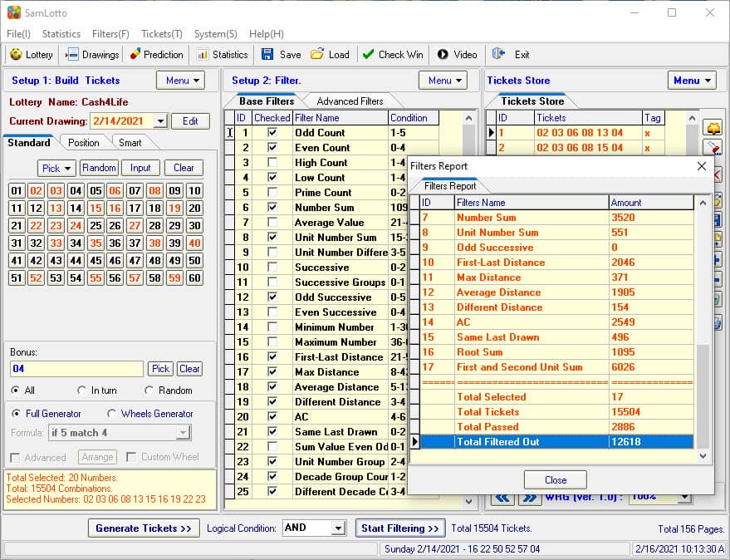730x560 pixels.
Task: Click the SamLotto app logo in title bar
Action: coord(14,12)
